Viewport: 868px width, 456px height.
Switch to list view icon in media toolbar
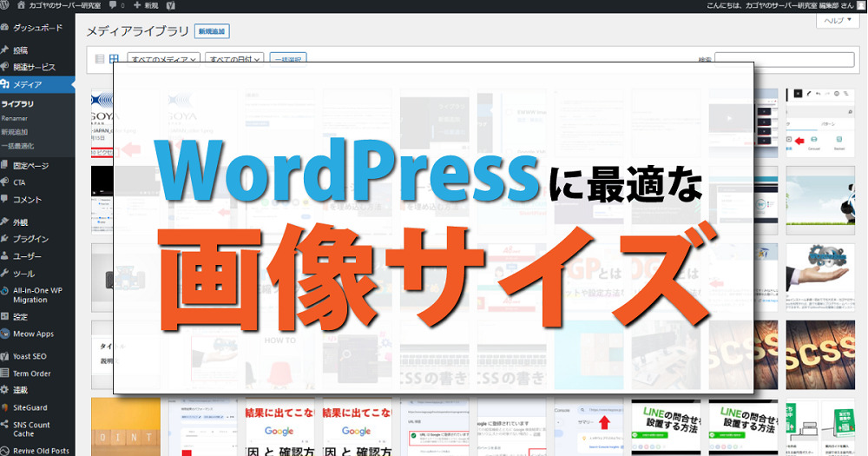pyautogui.click(x=100, y=59)
